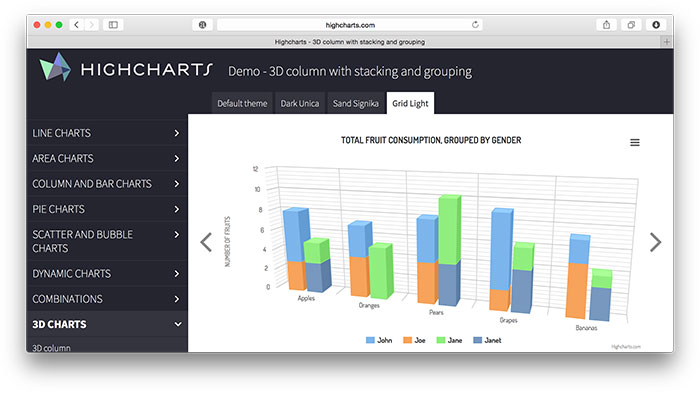The width and height of the screenshot is (700, 393).
Task: Switch to the Dark Unica theme tab
Action: click(x=300, y=104)
